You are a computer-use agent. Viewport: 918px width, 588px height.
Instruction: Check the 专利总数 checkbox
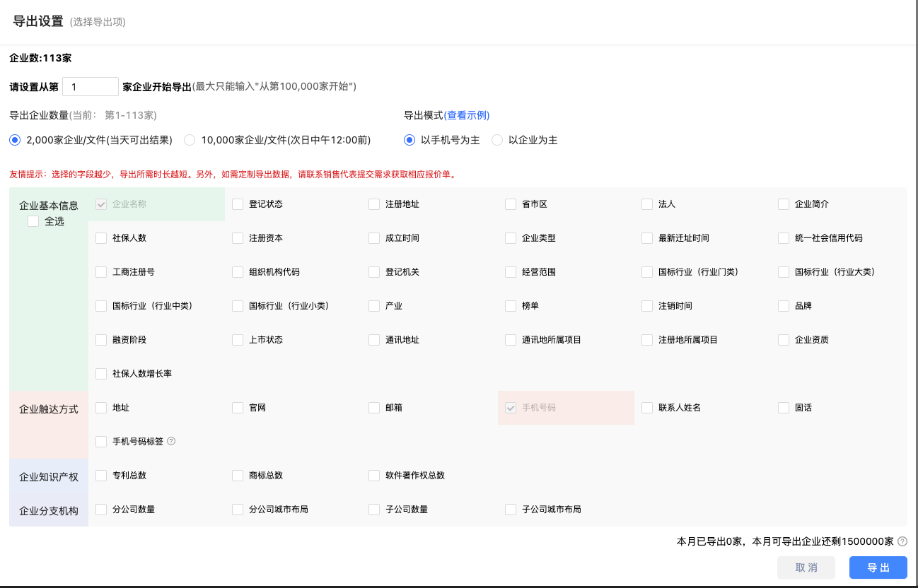[101, 476]
